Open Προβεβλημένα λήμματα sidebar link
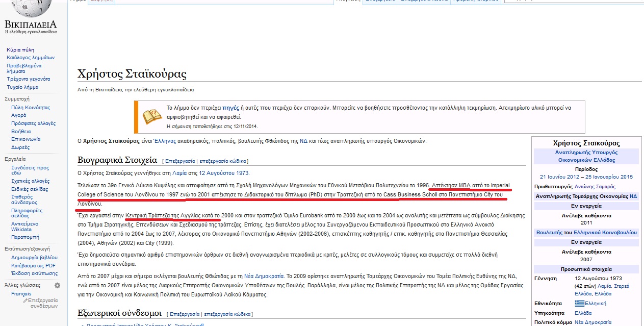Viewport: 644px width, 326px height. pos(24,68)
